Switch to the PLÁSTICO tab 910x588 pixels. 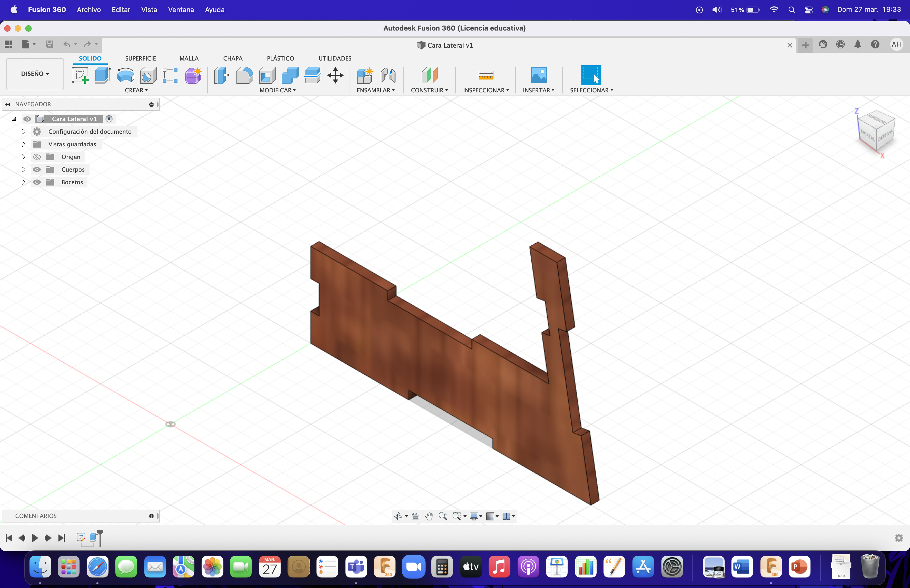click(x=280, y=58)
